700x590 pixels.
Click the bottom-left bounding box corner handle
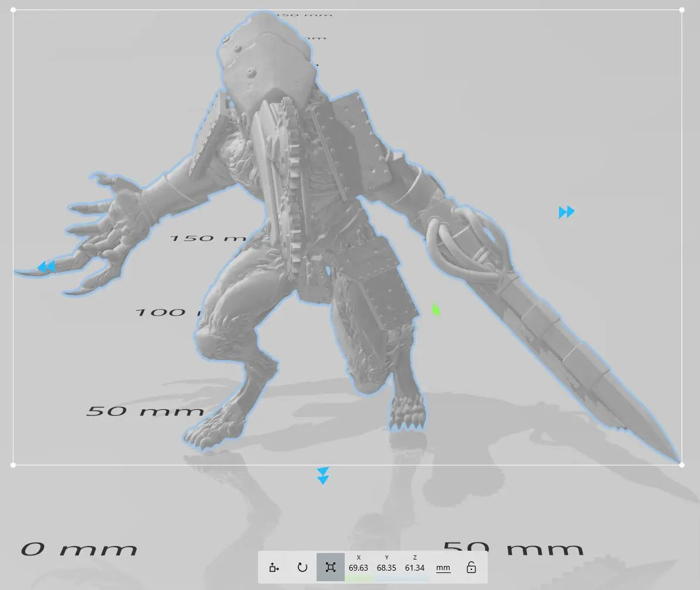[x=13, y=465]
